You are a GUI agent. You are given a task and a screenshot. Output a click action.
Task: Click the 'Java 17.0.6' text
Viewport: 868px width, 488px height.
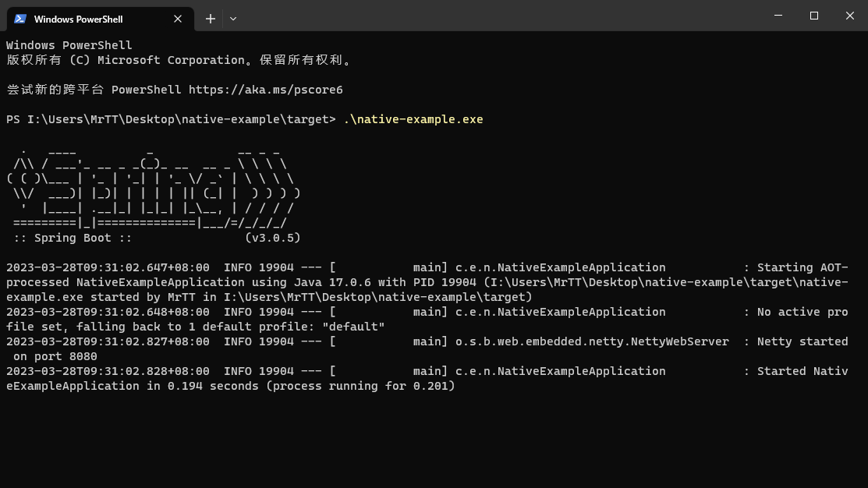tap(332, 283)
